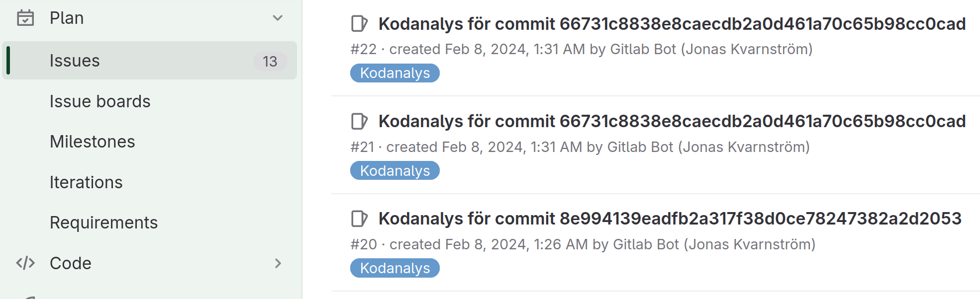Click the Kodanalys label on issue #22

click(x=395, y=73)
